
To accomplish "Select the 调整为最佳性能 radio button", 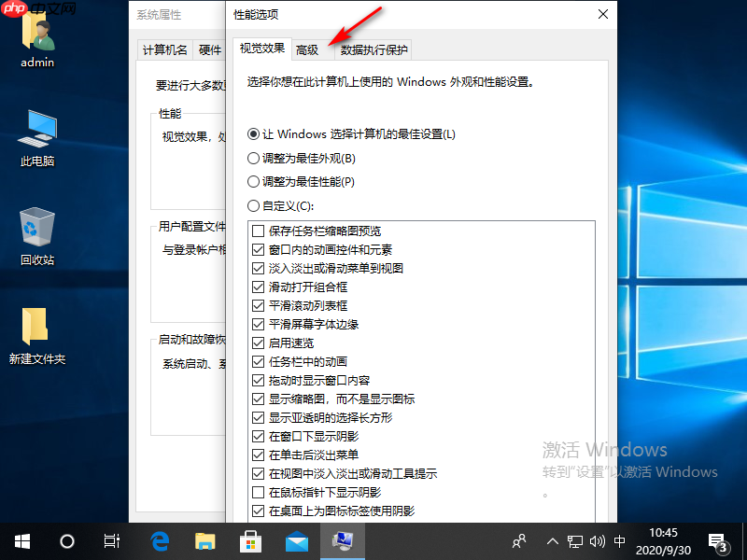I will (x=253, y=182).
